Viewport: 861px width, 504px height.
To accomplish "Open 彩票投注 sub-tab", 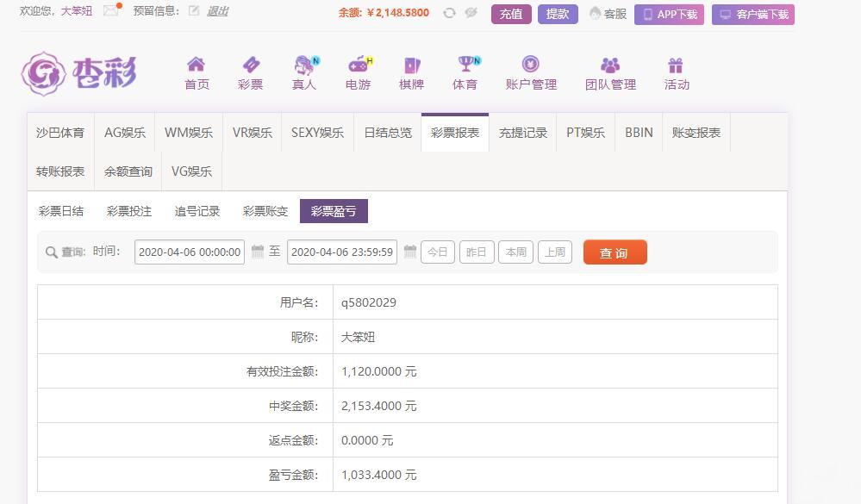I will (129, 211).
